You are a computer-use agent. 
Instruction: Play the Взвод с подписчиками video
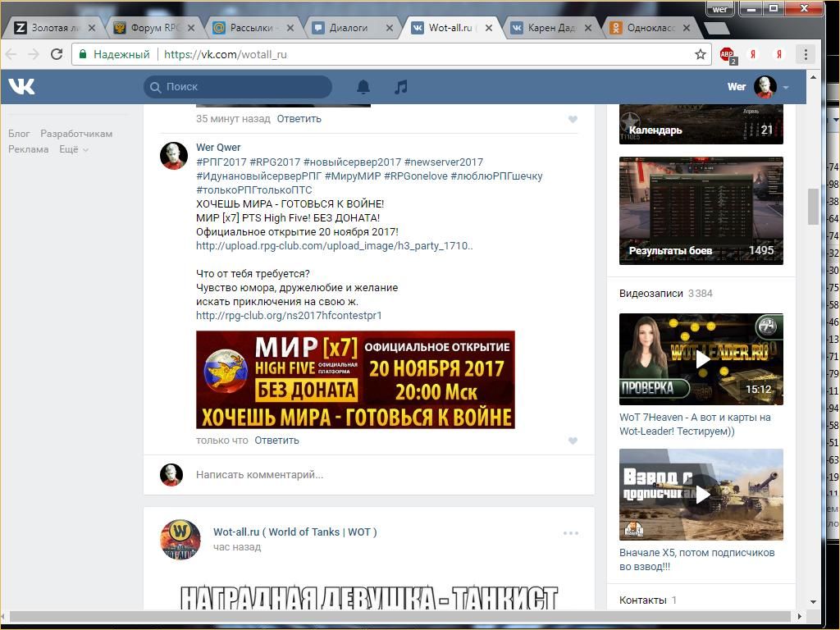(x=701, y=495)
